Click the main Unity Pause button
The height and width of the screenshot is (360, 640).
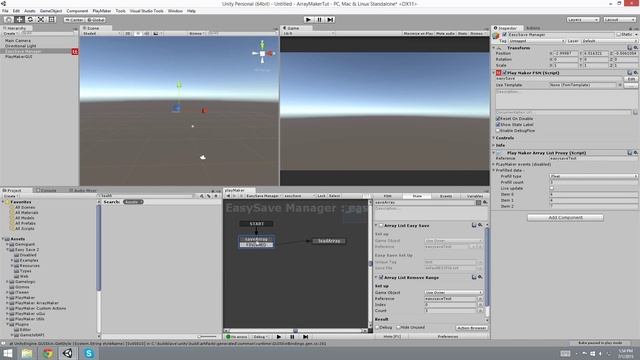point(320,20)
